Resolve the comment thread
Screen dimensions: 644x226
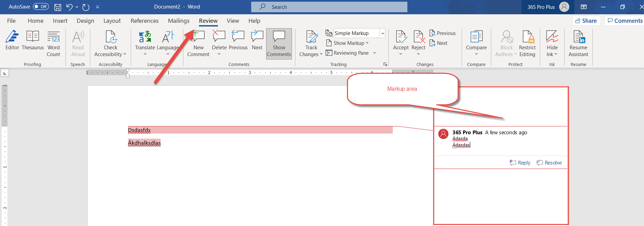(549, 163)
